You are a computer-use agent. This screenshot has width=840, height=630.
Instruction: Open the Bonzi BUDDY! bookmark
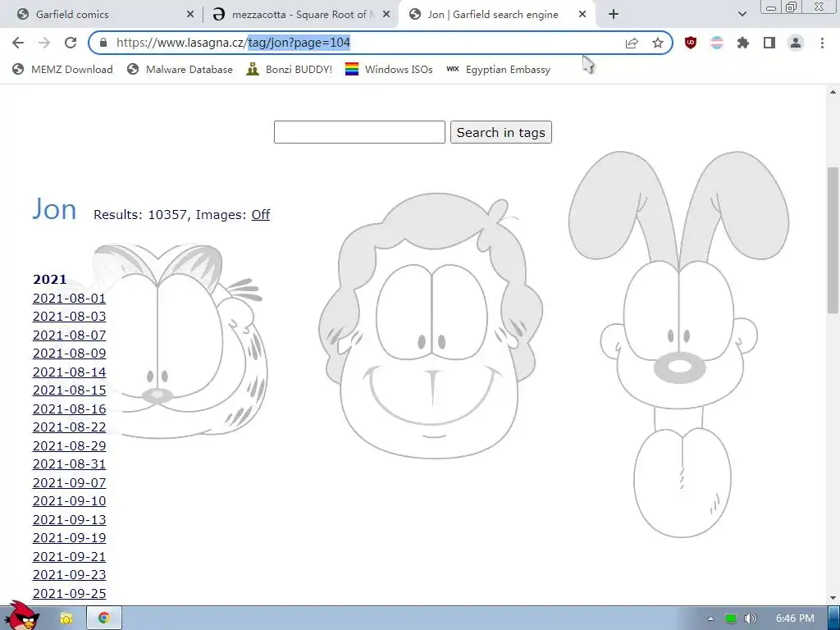tap(290, 69)
